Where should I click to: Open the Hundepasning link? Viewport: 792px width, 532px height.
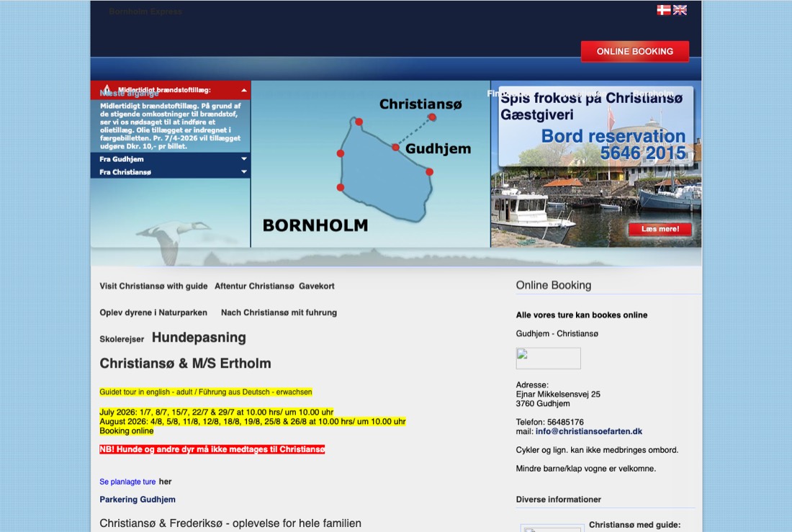coord(199,338)
